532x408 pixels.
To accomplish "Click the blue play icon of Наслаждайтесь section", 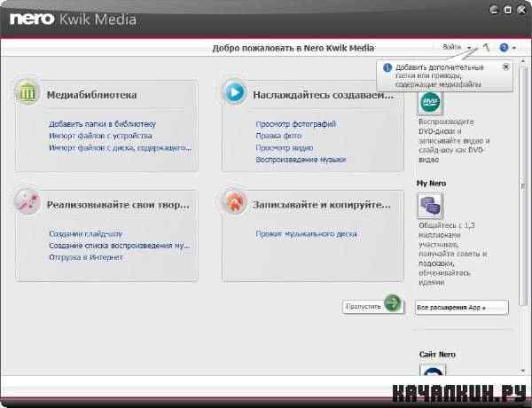I will 234,92.
